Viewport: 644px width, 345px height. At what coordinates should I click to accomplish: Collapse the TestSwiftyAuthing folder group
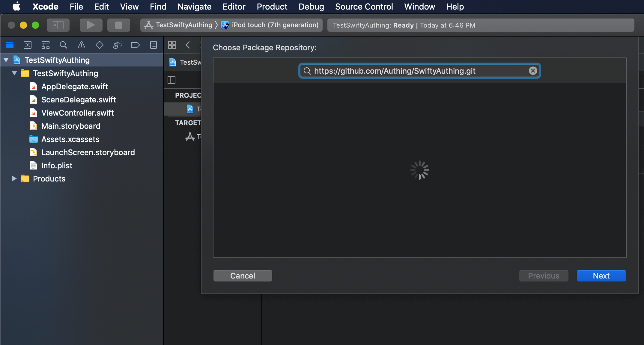14,73
